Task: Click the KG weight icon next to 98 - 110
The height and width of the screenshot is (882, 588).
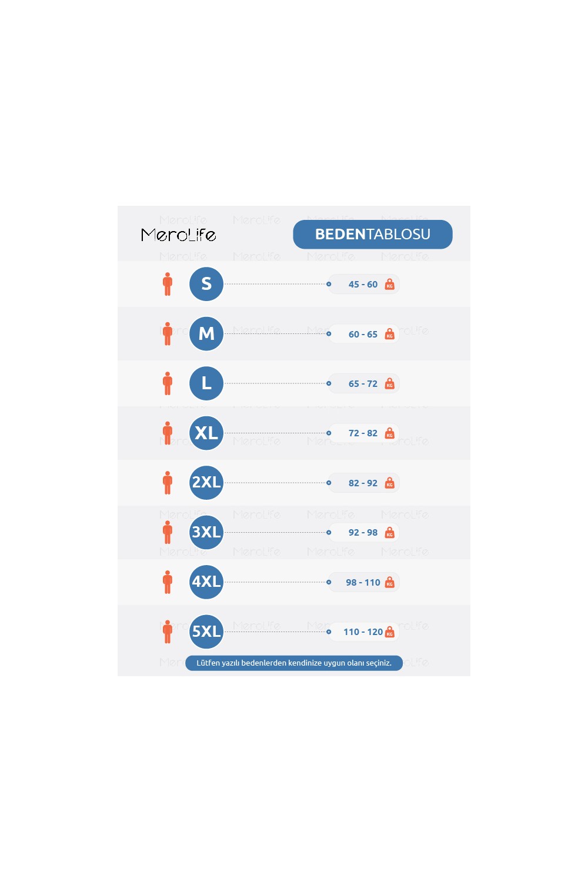Action: [389, 583]
